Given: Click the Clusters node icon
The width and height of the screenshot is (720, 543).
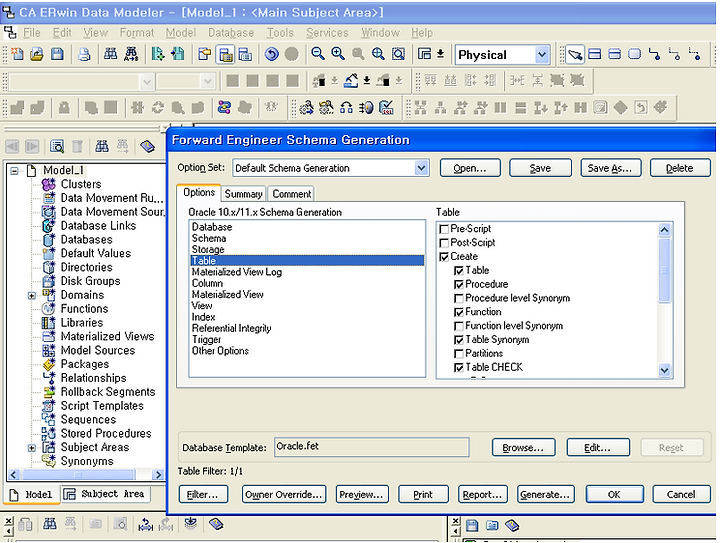Looking at the screenshot, I should click(x=49, y=185).
